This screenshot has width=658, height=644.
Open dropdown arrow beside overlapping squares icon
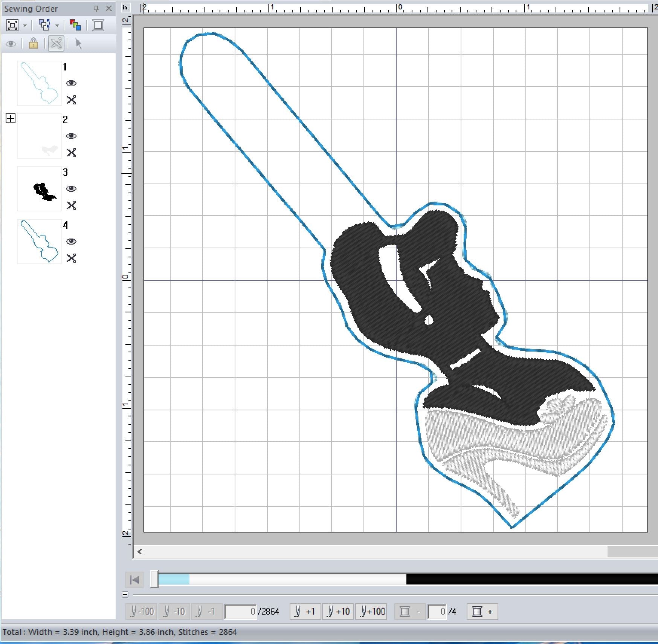(57, 26)
